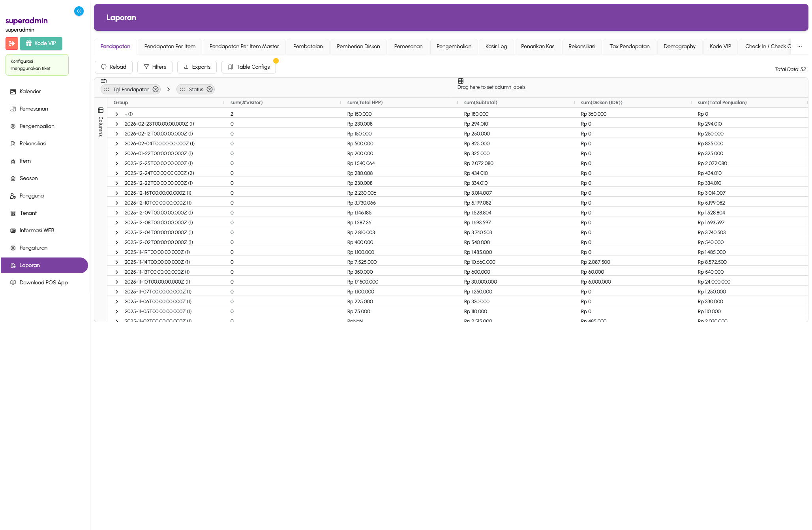Screen dimensions: 812x530
Task: Click the Item sidebar icon
Action: 13,161
